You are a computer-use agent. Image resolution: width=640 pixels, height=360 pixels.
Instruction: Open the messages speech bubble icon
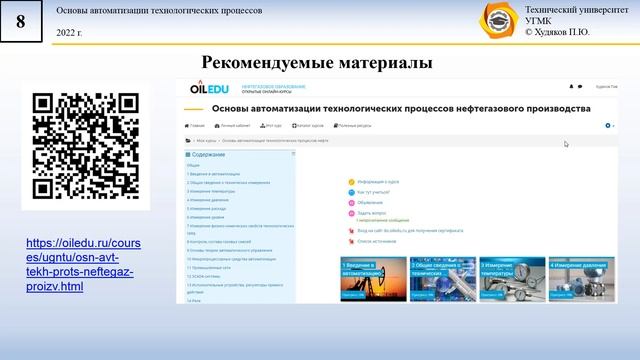tap(580, 87)
